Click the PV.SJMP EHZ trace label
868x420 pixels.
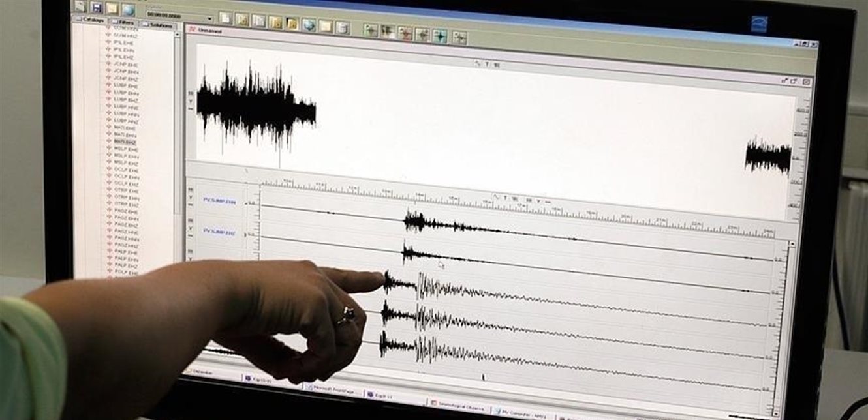220,232
